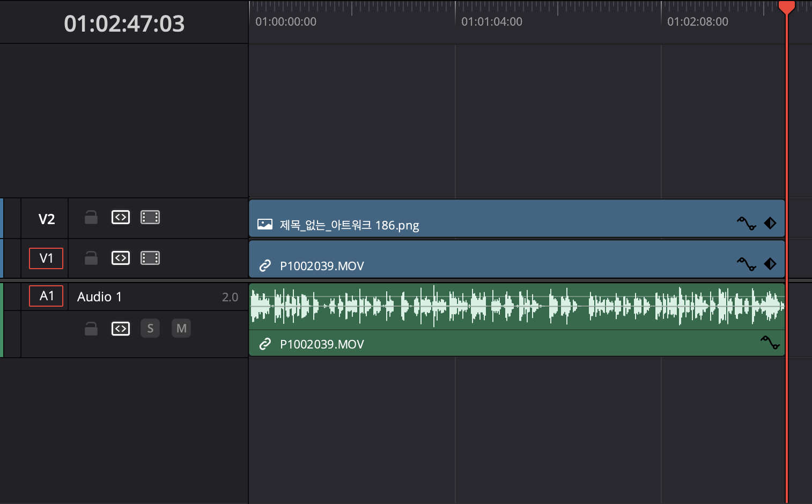Click the Audio 1 track name
Screen dimensions: 812x504
point(99,297)
